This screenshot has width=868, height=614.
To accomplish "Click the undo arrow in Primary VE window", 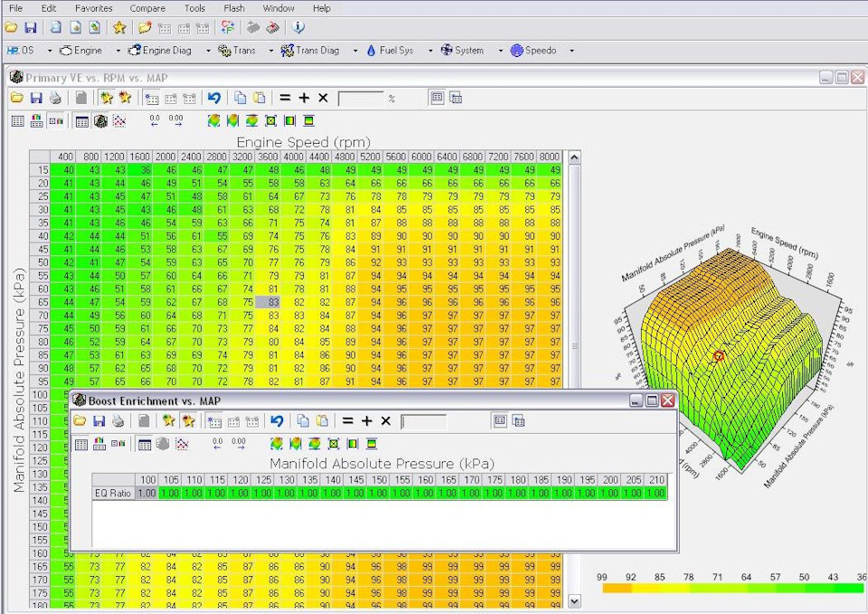I will (x=214, y=98).
